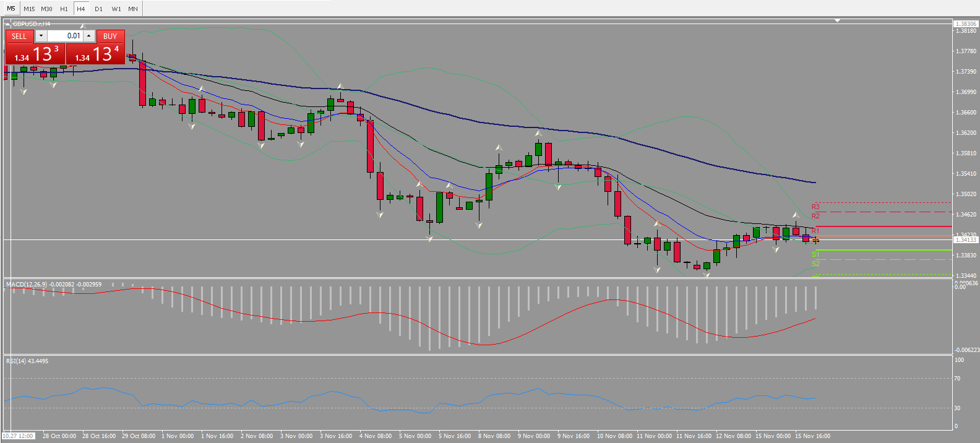Select the MN monthly timeframe
Viewport: 980px width, 443px height.
click(133, 9)
